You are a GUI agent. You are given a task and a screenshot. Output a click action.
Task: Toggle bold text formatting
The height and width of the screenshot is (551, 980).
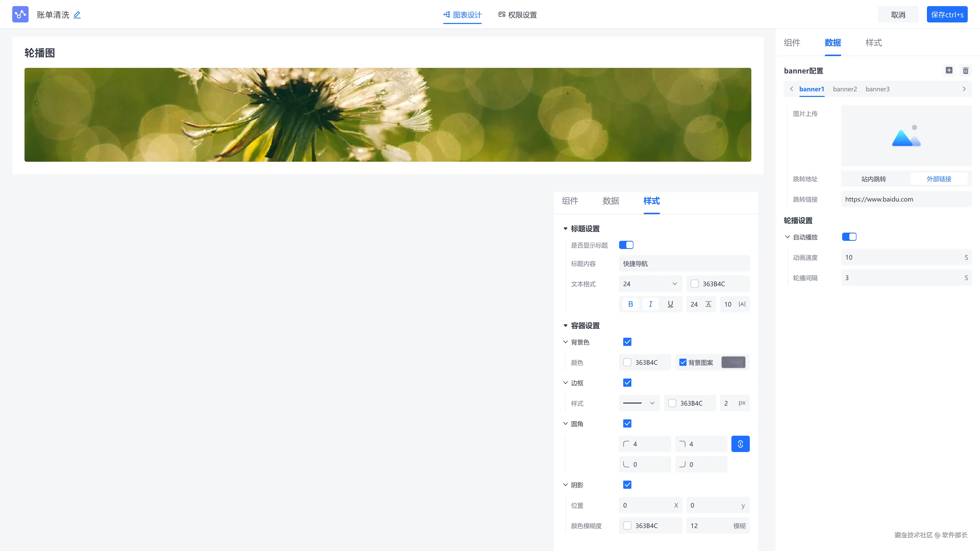tap(630, 304)
